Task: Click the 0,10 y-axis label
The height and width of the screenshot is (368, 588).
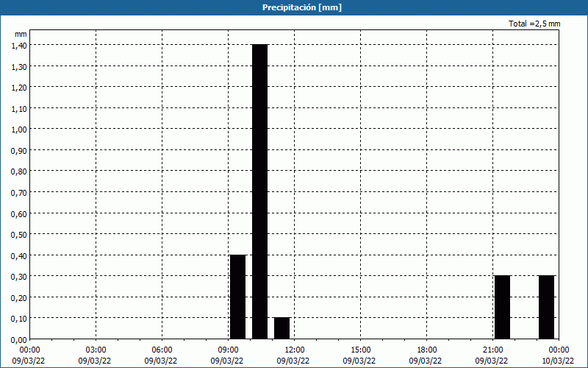Action: click(19, 319)
